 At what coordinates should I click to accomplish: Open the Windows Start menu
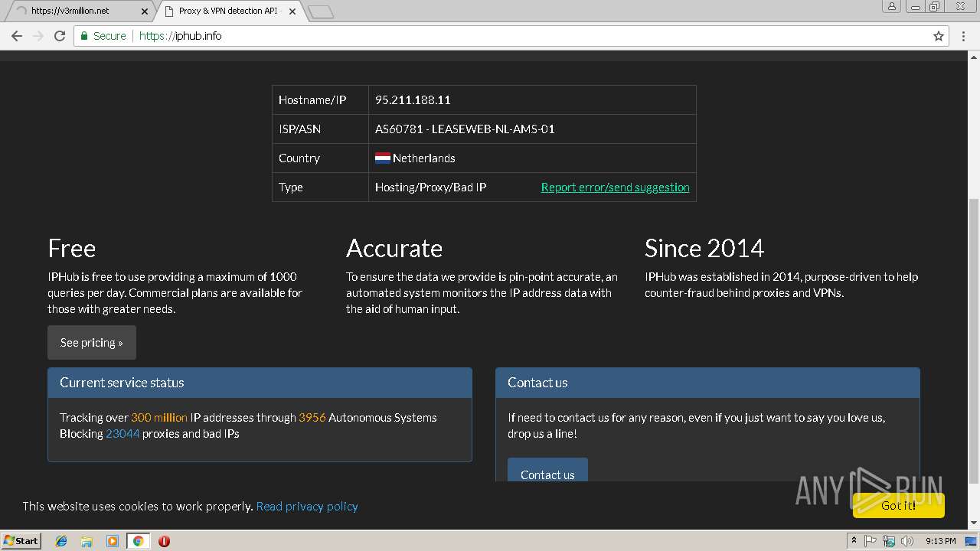click(21, 540)
